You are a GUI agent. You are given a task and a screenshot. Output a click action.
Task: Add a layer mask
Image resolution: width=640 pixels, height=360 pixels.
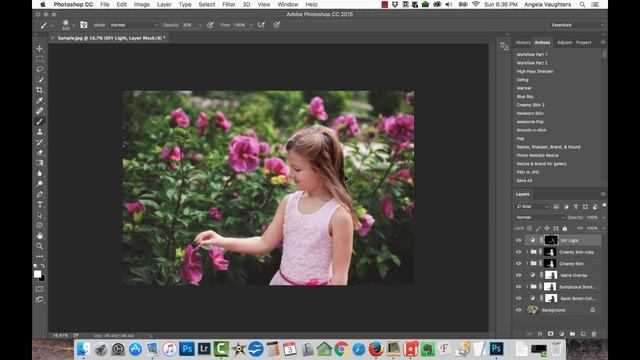coord(550,334)
